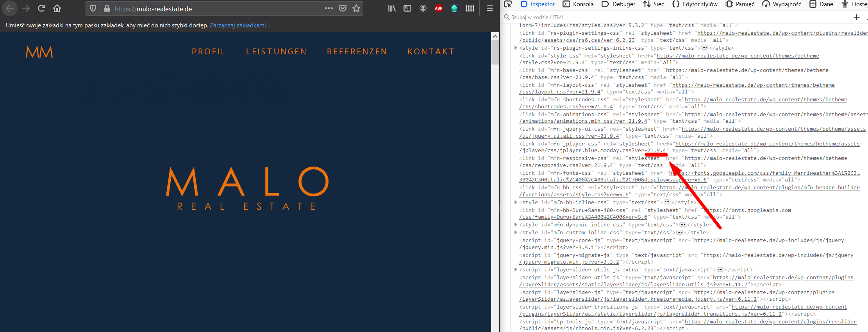Open Edytor stylów tab
The width and height of the screenshot is (868, 332).
pos(695,4)
